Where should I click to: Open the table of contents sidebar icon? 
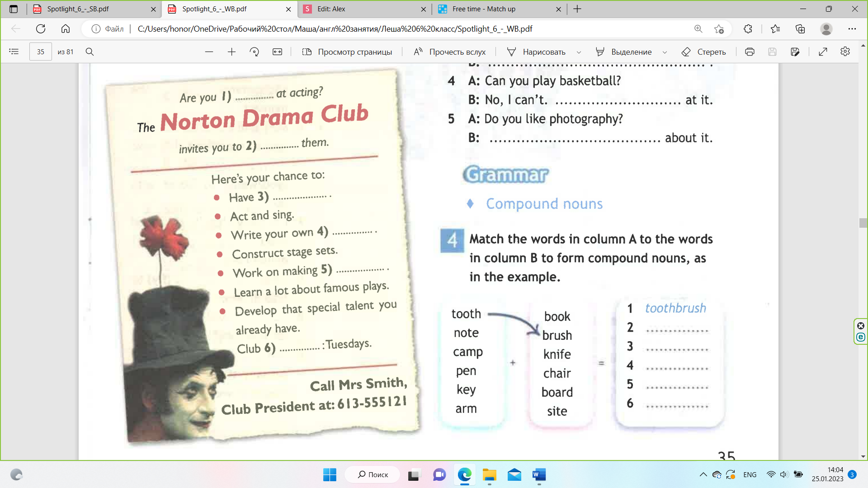tap(14, 52)
